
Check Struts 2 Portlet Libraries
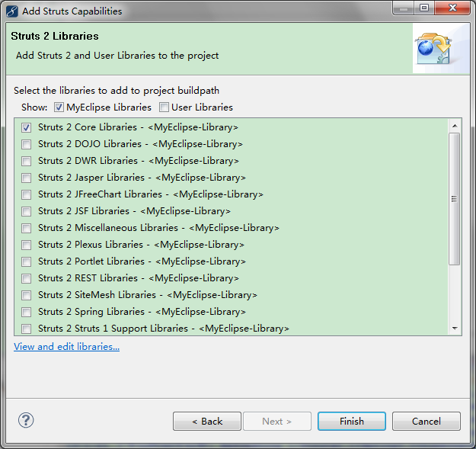[x=27, y=261]
